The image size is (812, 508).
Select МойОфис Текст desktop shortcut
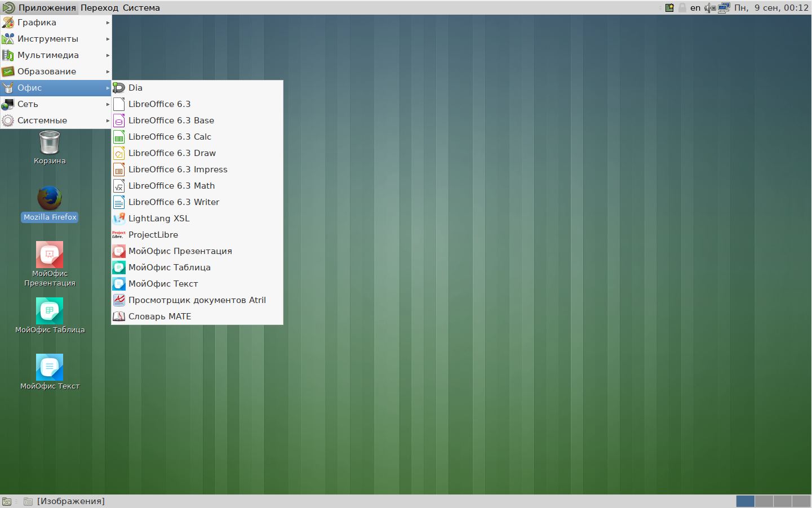point(50,372)
